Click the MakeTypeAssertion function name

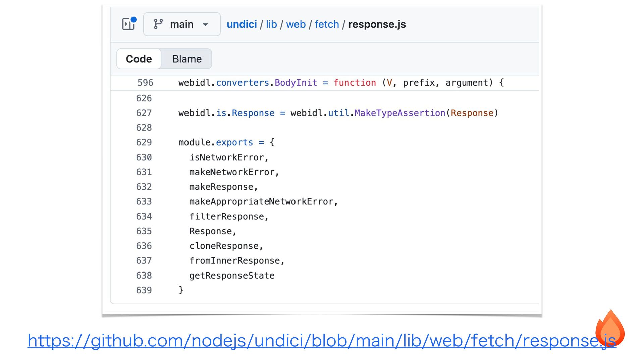pos(399,113)
